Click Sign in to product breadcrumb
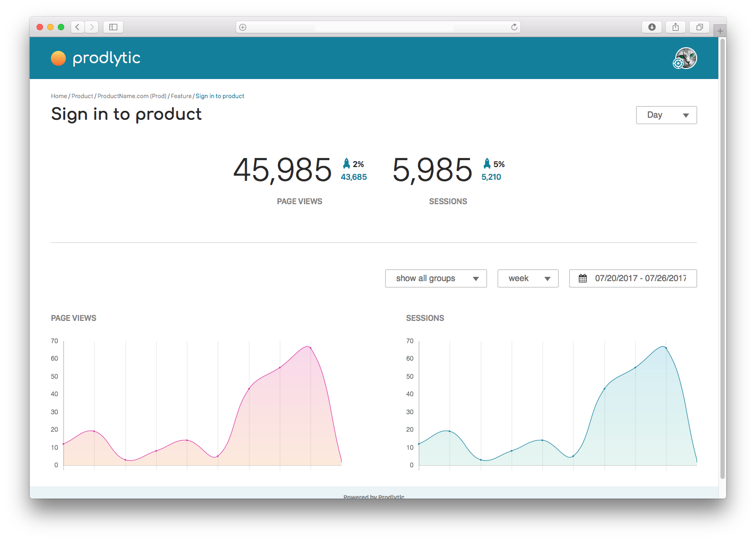 [x=220, y=96]
